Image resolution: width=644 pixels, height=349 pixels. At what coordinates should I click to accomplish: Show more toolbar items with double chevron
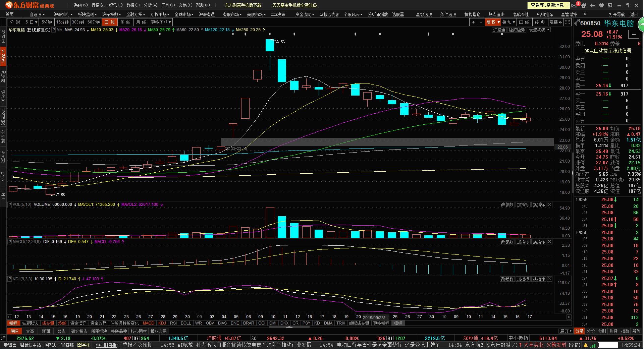tap(585, 14)
